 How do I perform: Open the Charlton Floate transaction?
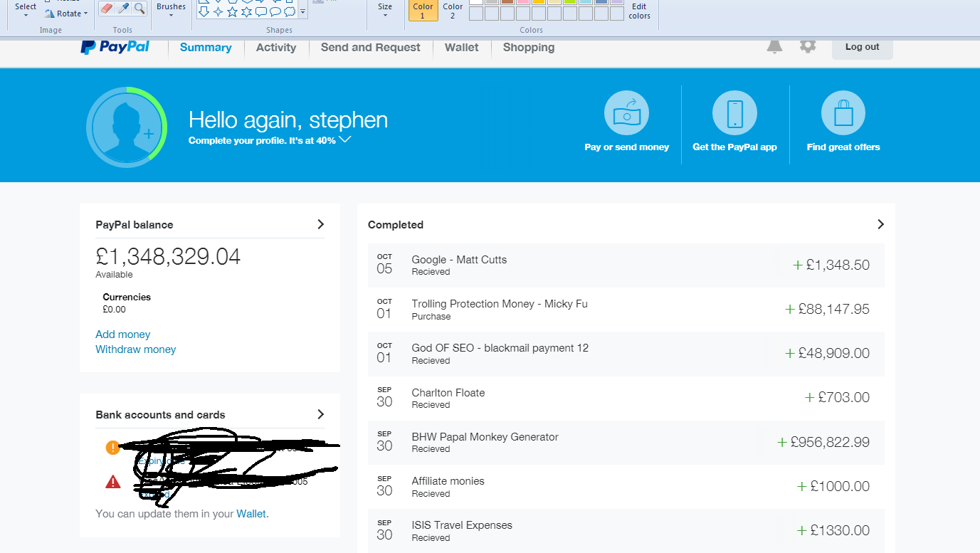(626, 398)
